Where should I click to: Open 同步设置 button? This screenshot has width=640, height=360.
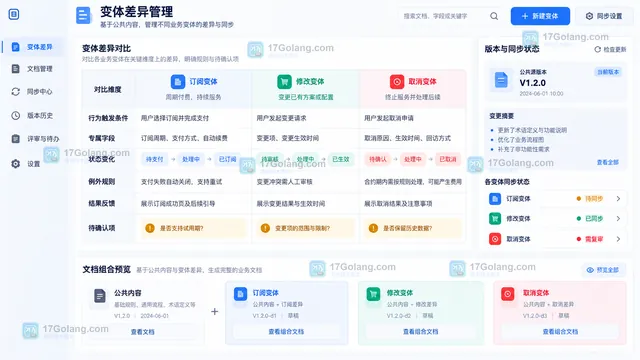click(x=604, y=16)
